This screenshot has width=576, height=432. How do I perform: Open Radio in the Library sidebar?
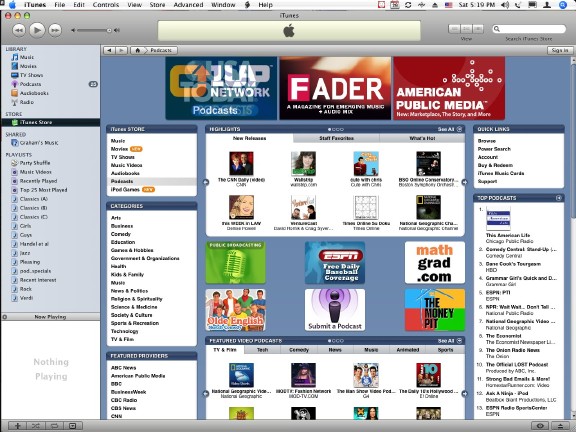[26, 102]
